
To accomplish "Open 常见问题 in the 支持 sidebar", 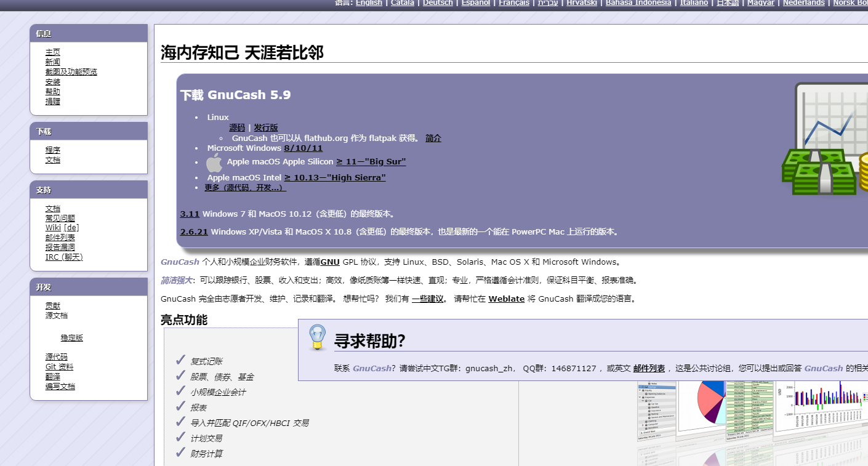I will click(60, 218).
